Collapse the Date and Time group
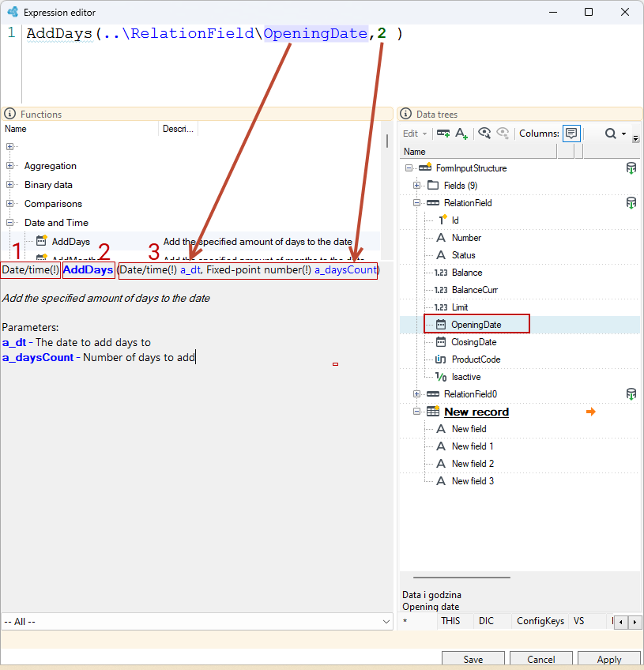644x670 pixels. tap(9, 222)
